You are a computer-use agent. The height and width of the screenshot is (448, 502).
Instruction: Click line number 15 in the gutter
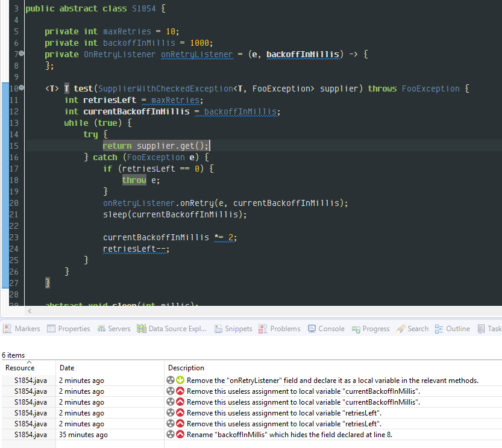tap(14, 146)
